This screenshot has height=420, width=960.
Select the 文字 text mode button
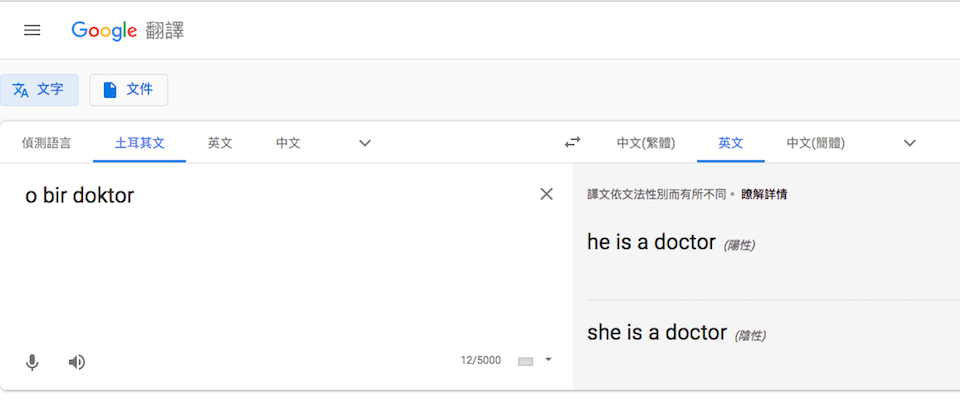tap(39, 90)
